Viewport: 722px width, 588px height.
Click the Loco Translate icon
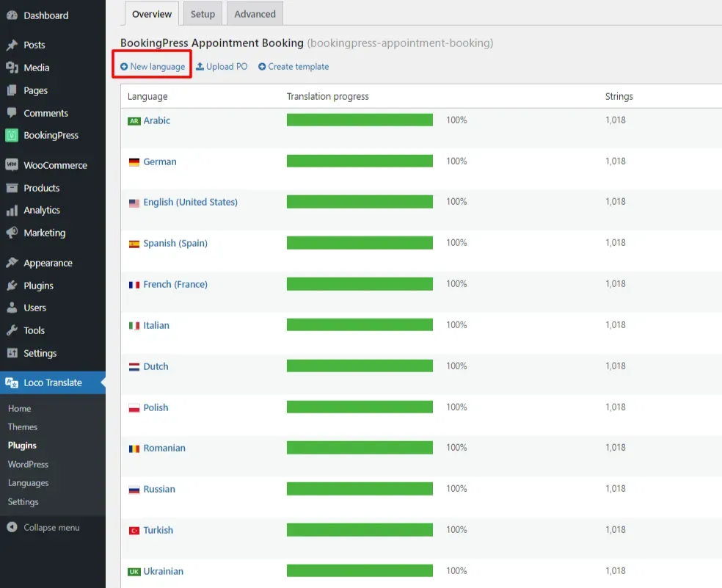12,382
